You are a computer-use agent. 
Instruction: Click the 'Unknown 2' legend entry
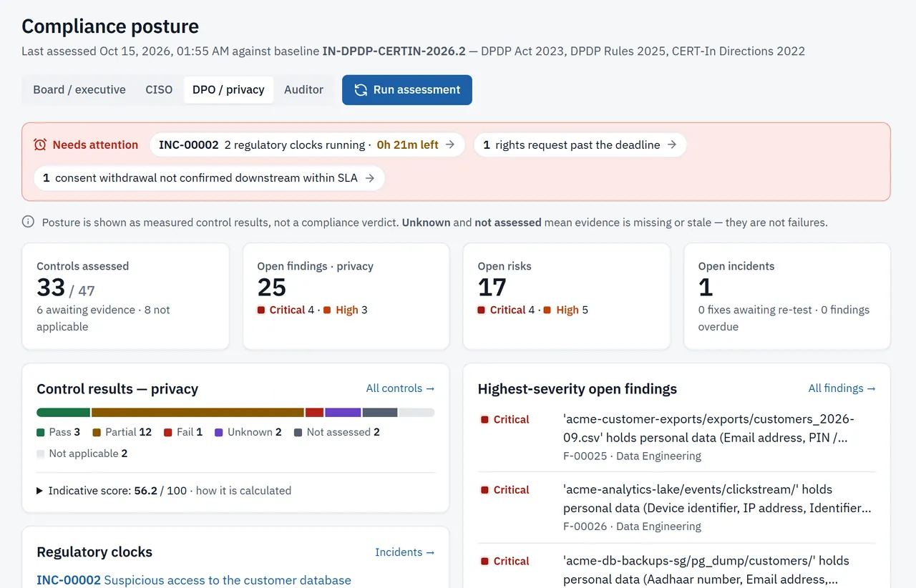pyautogui.click(x=248, y=432)
